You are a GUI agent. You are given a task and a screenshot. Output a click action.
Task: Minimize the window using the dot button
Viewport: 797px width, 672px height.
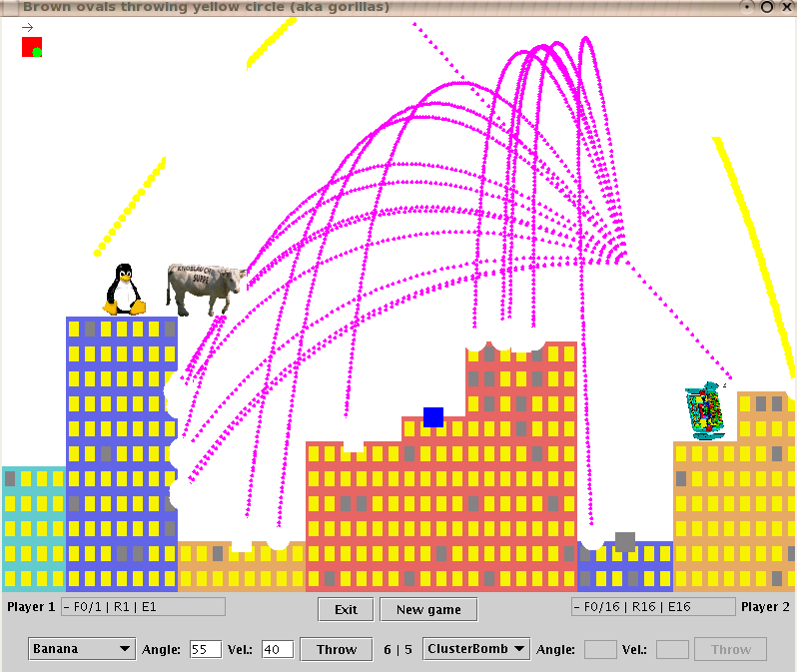(749, 7)
